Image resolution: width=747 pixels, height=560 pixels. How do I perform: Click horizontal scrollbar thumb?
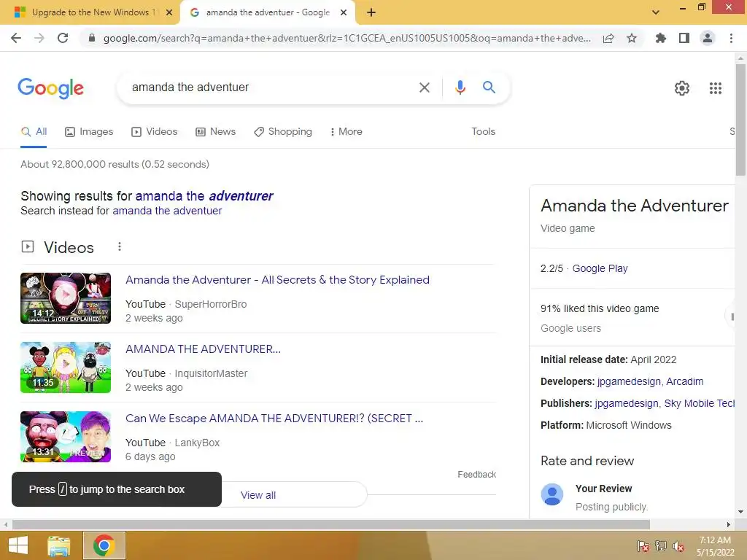(x=331, y=524)
